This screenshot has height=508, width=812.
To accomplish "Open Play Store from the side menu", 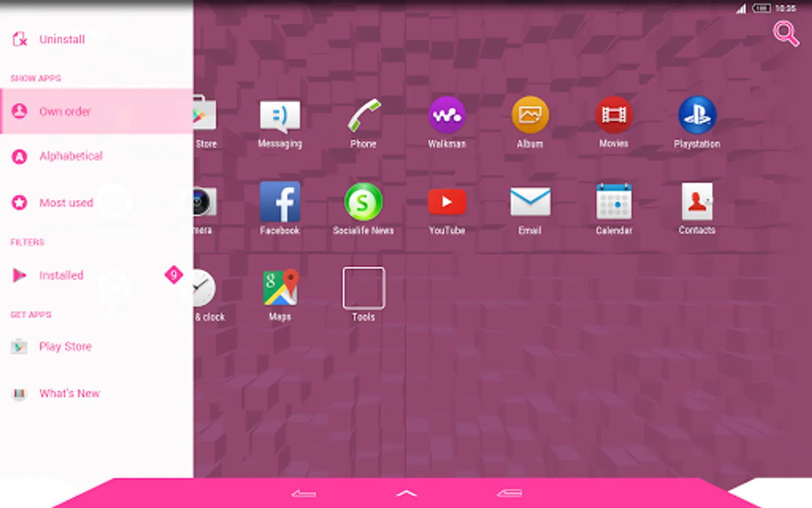I will click(x=96, y=347).
